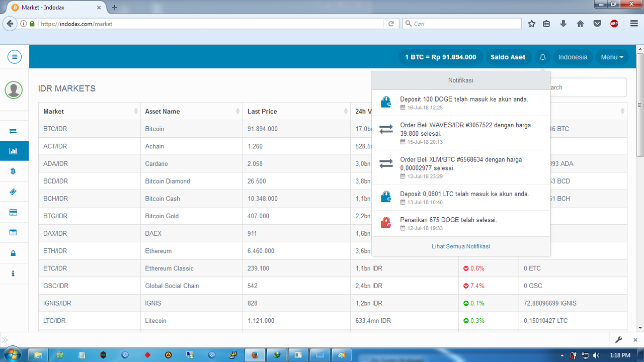The height and width of the screenshot is (362, 644).
Task: Show site identity info icon in the address bar
Action: point(24,24)
